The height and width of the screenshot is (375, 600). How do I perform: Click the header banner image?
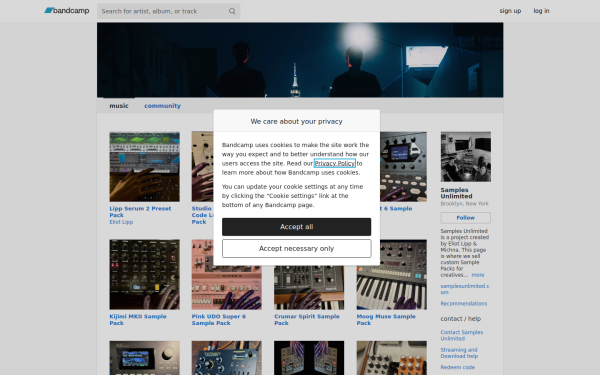pos(300,60)
